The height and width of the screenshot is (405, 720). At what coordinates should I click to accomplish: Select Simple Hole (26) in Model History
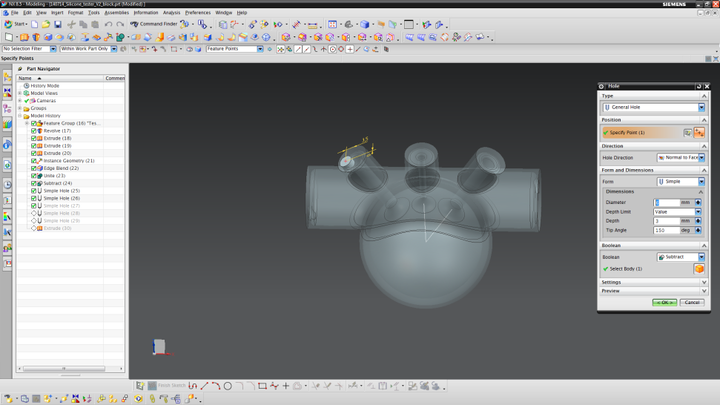click(x=62, y=198)
